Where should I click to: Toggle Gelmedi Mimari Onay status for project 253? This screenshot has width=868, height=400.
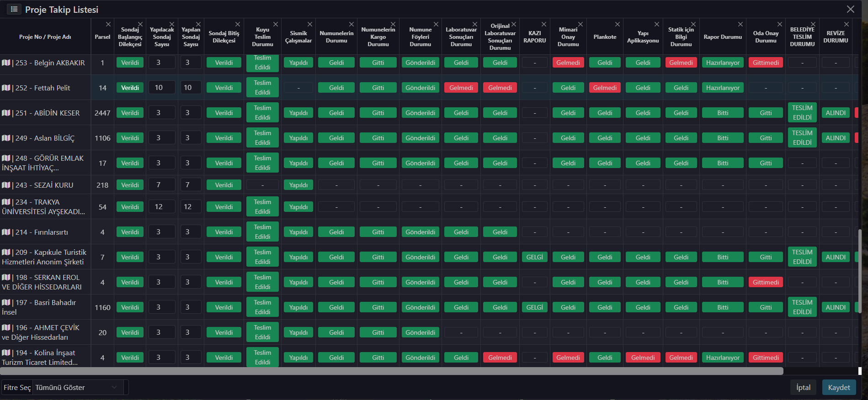tap(568, 63)
